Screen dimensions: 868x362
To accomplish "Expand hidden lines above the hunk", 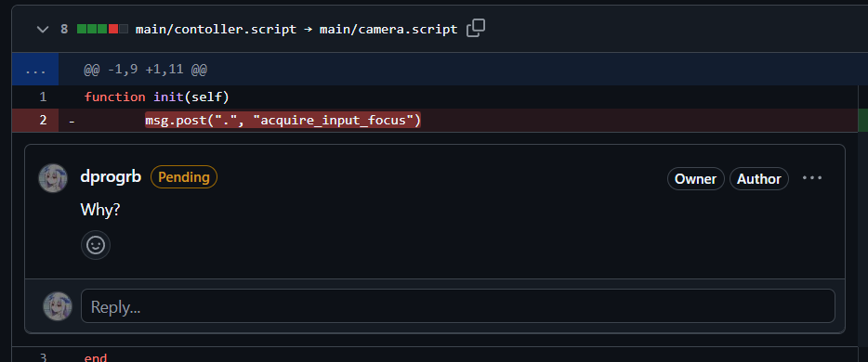I will [35, 70].
